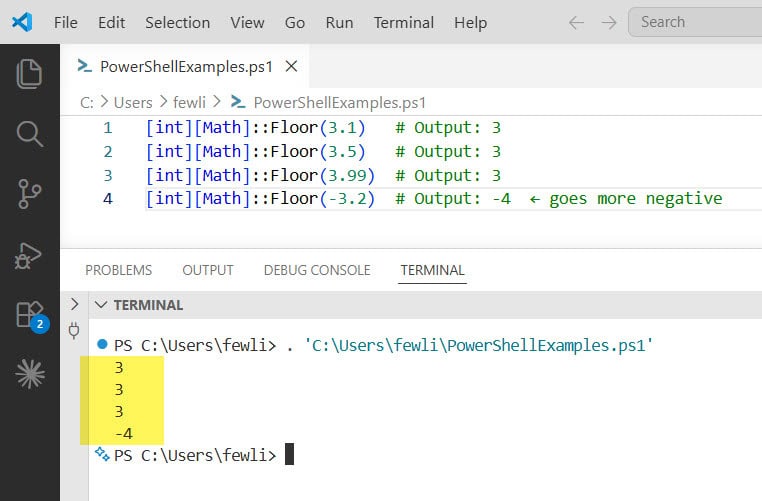Image resolution: width=762 pixels, height=501 pixels.
Task: Open the Help menu
Action: [x=470, y=22]
